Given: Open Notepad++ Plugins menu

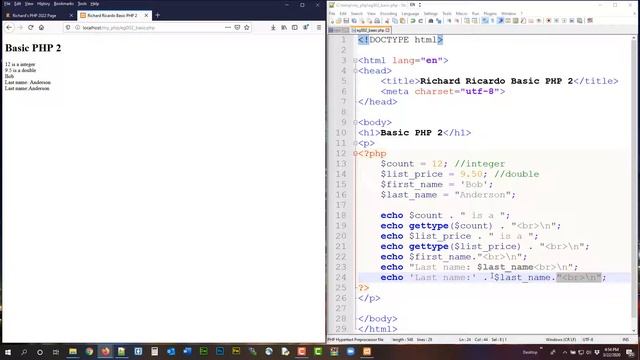Looking at the screenshot, I should pyautogui.click(x=490, y=13).
